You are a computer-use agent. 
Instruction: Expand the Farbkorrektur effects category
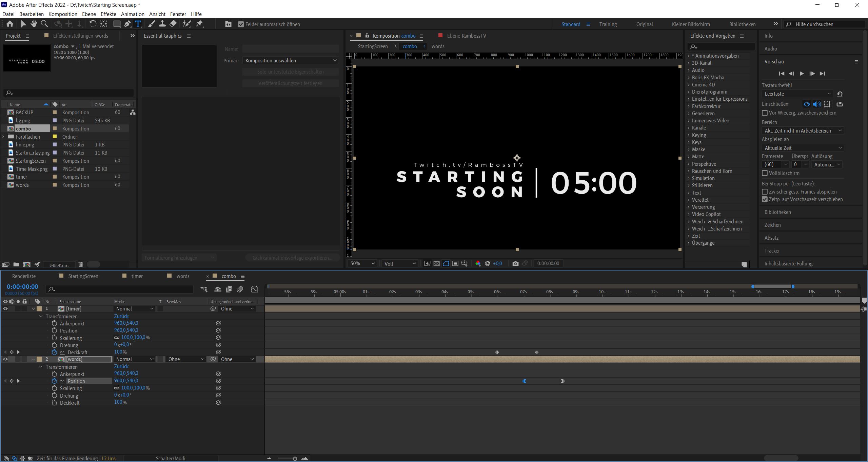pyautogui.click(x=689, y=106)
